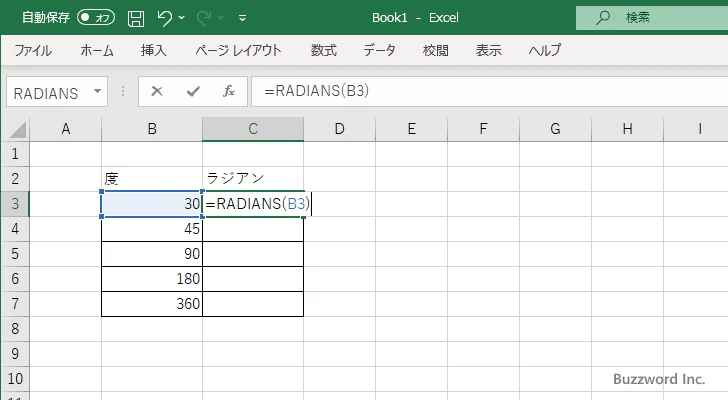This screenshot has height=400, width=728.
Task: Select column D header
Action: pyautogui.click(x=340, y=129)
